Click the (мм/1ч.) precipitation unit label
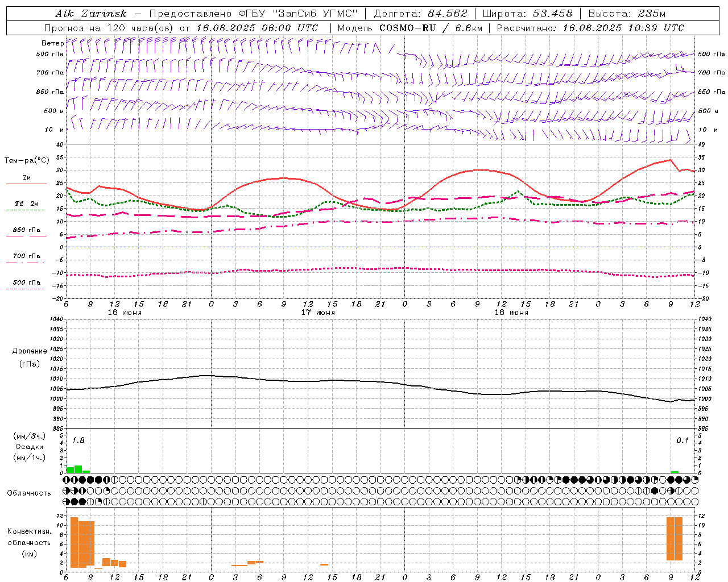Image resolution: width=728 pixels, height=582 pixels. tap(30, 457)
